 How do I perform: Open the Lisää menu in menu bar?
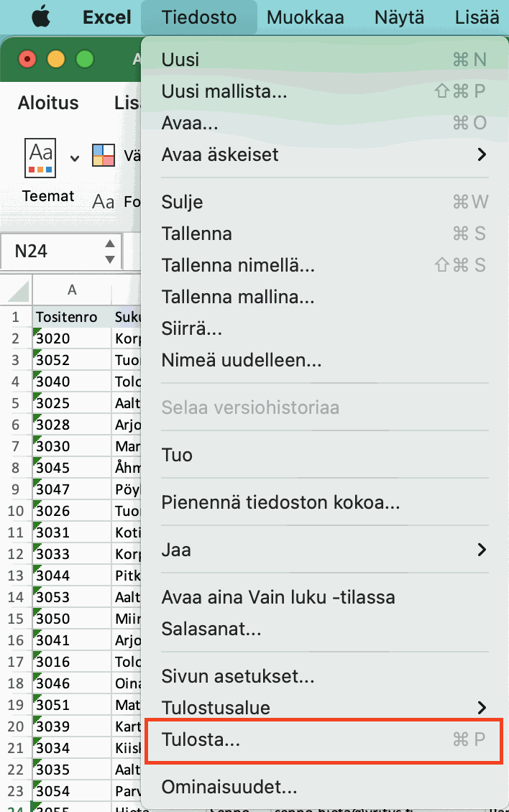477,17
